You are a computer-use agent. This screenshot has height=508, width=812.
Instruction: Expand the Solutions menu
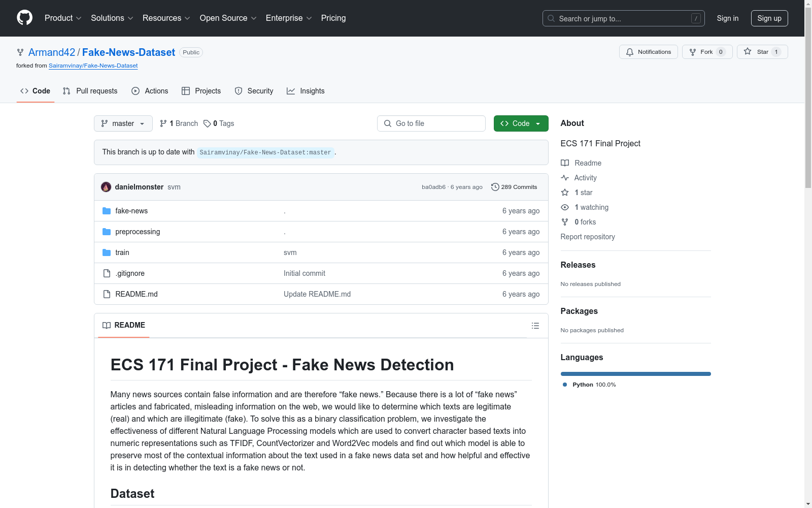point(112,18)
